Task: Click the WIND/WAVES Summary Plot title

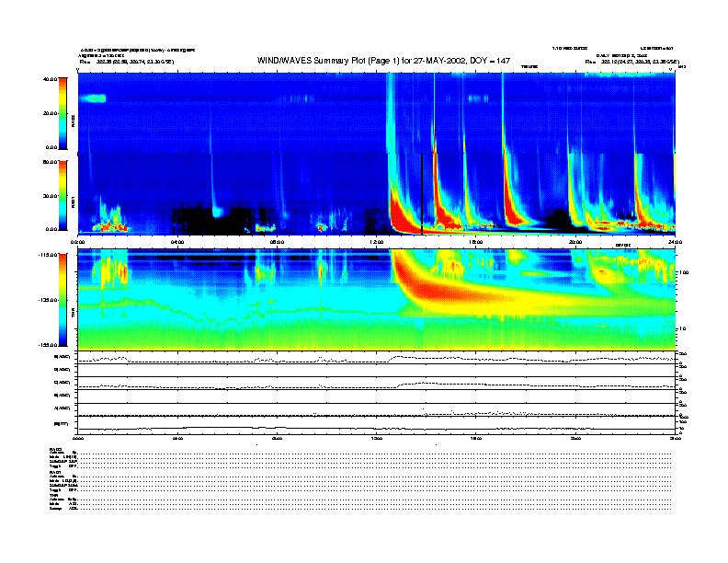Action: (x=383, y=61)
